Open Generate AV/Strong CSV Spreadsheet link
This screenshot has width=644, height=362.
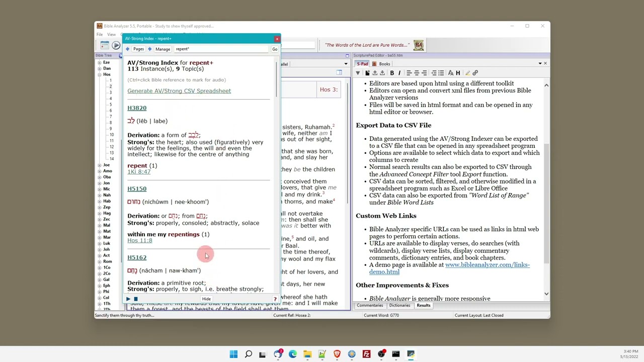179,91
